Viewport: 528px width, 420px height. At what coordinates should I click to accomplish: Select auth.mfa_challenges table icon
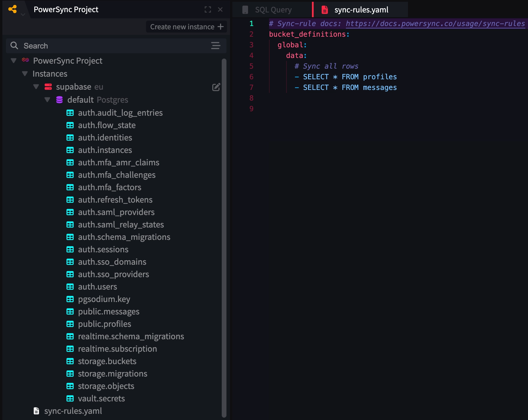70,175
